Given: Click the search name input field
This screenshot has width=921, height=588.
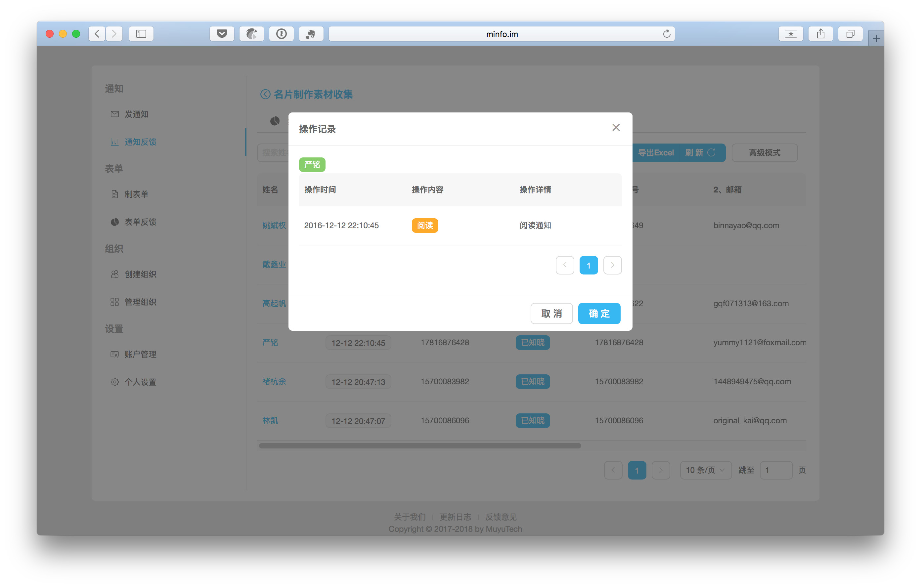Looking at the screenshot, I should click(273, 152).
